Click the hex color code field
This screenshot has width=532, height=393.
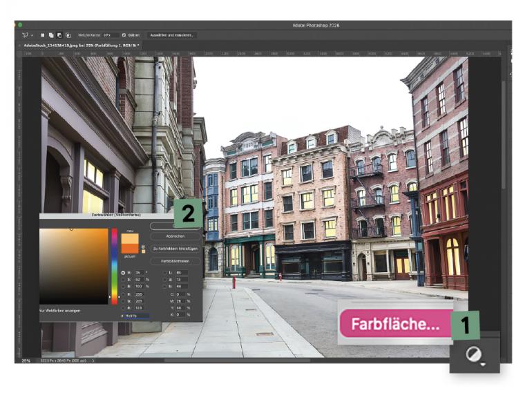[136, 316]
